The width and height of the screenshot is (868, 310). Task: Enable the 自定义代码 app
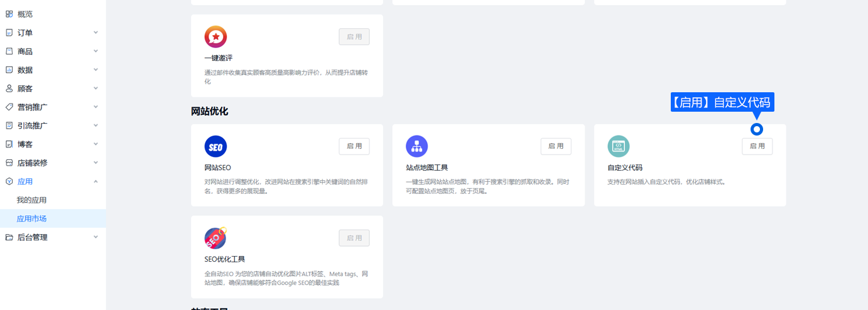click(757, 146)
